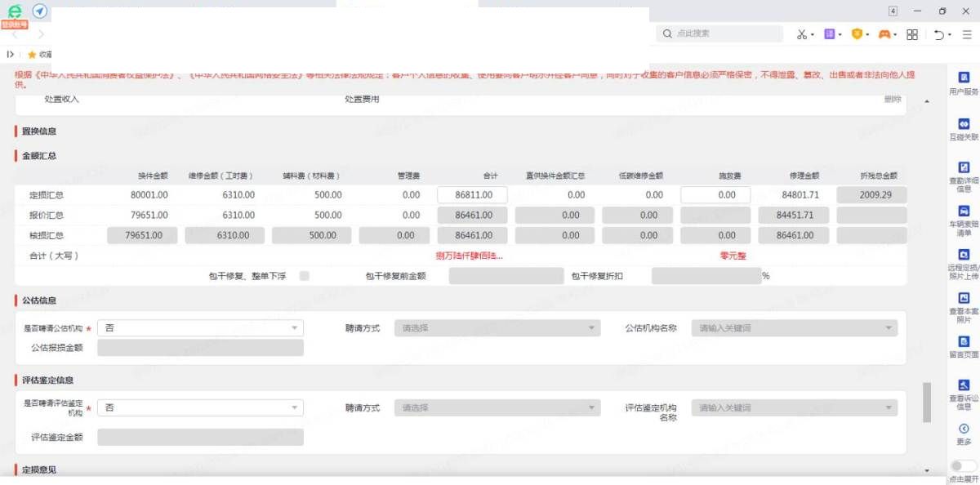Open 车辆索赔清单 sidebar icon
The image size is (980, 485).
[964, 211]
